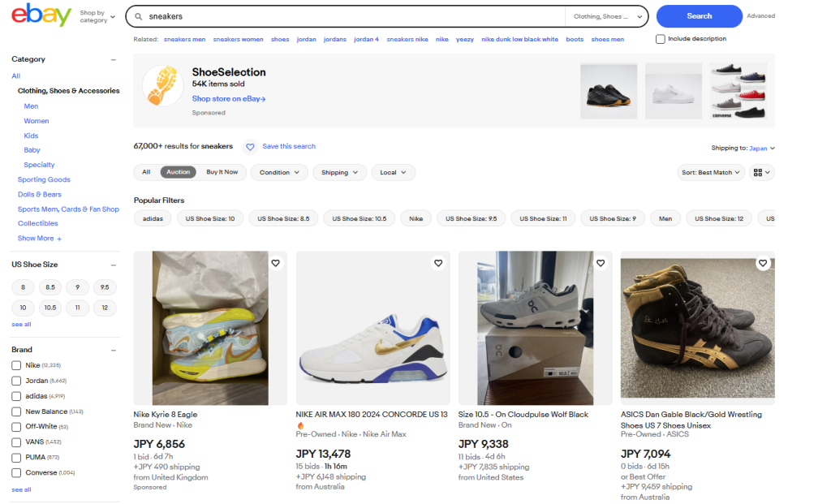This screenshot has width=831, height=504.
Task: Open Shop by category dropdown
Action: (x=97, y=16)
